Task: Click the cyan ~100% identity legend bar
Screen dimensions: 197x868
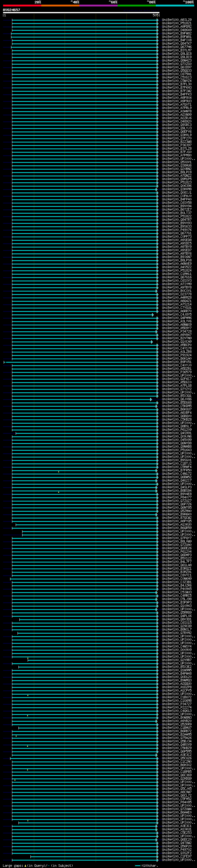Action: [x=175, y=6]
